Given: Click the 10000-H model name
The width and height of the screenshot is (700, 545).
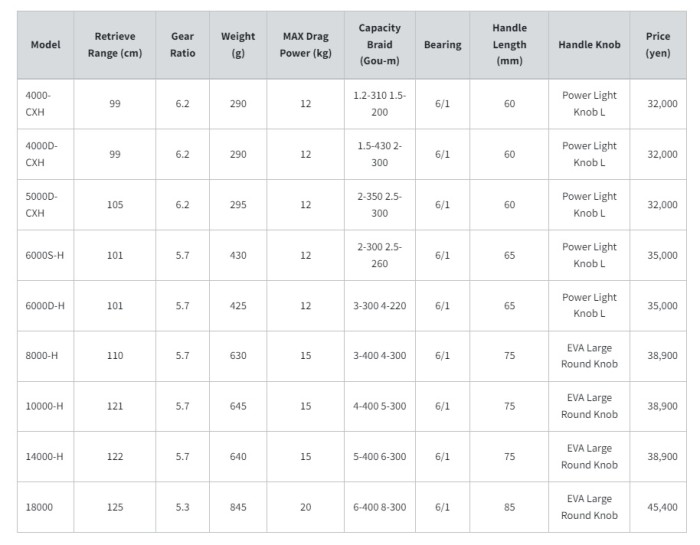Looking at the screenshot, I should (x=44, y=406).
